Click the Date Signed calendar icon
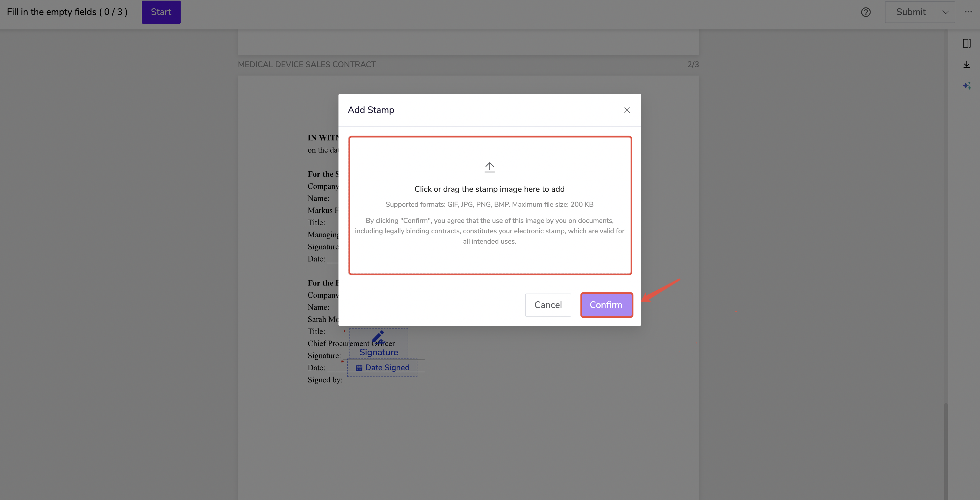The height and width of the screenshot is (500, 980). (x=359, y=368)
